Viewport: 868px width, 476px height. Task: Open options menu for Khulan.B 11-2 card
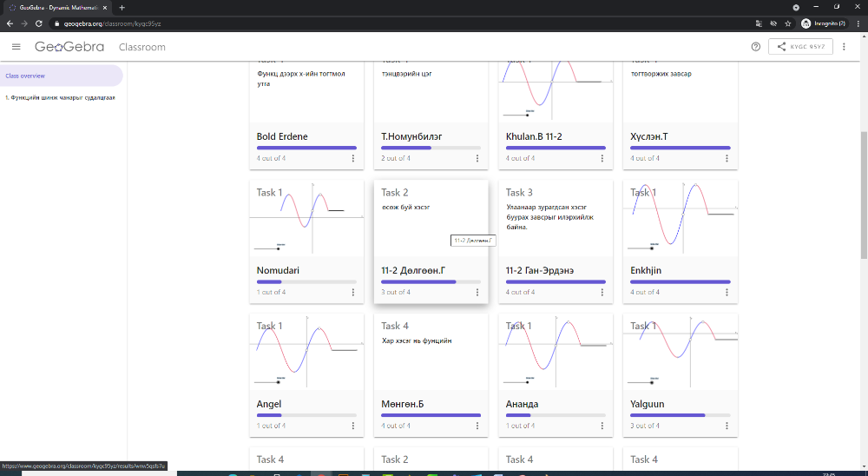pos(602,158)
